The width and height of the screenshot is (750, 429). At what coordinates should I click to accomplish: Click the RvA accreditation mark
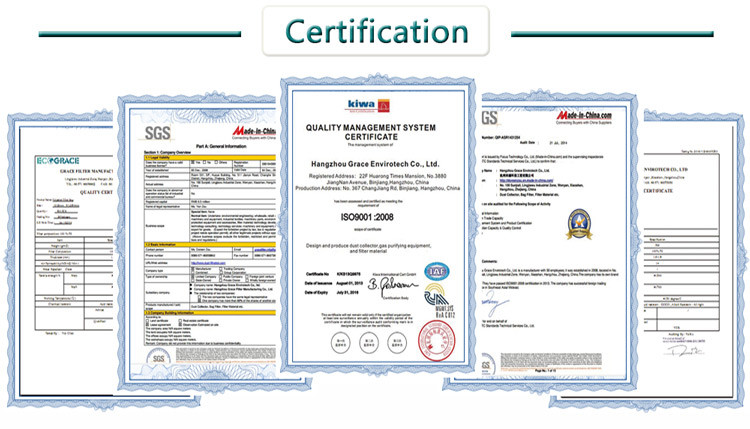point(438,301)
